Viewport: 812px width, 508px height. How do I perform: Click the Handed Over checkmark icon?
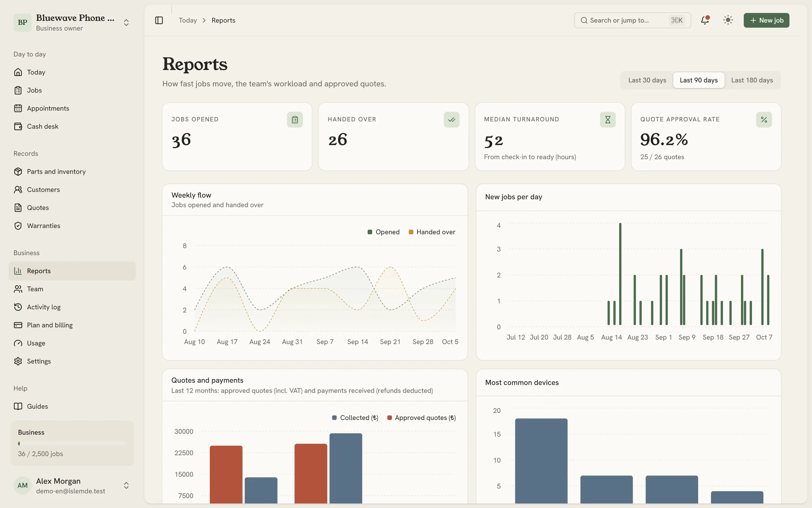pos(451,120)
